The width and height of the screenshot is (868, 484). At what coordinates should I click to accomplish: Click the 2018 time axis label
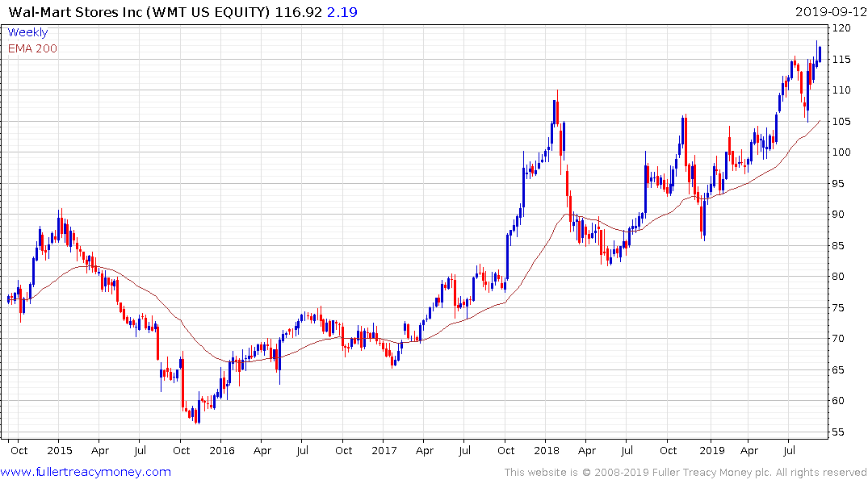click(x=547, y=450)
